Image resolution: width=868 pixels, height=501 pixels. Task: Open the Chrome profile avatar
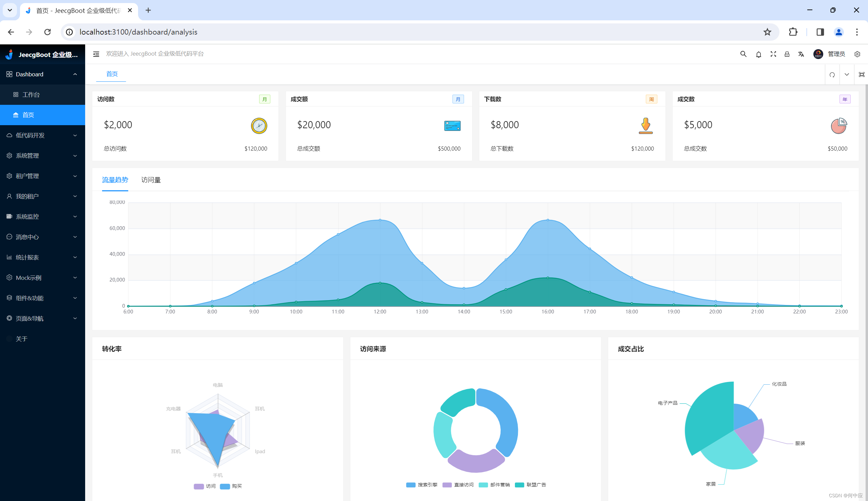tap(838, 32)
